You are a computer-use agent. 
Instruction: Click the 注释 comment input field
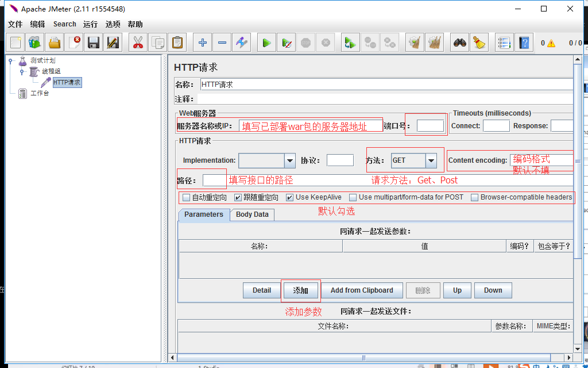[x=385, y=99]
